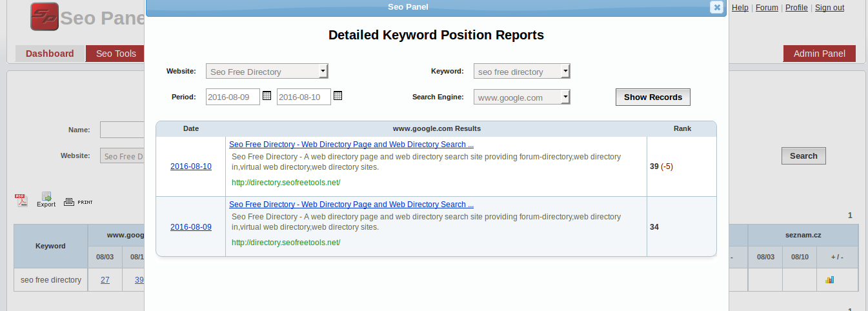The height and width of the screenshot is (311, 868).
Task: Click the Search button in background page
Action: pos(803,155)
